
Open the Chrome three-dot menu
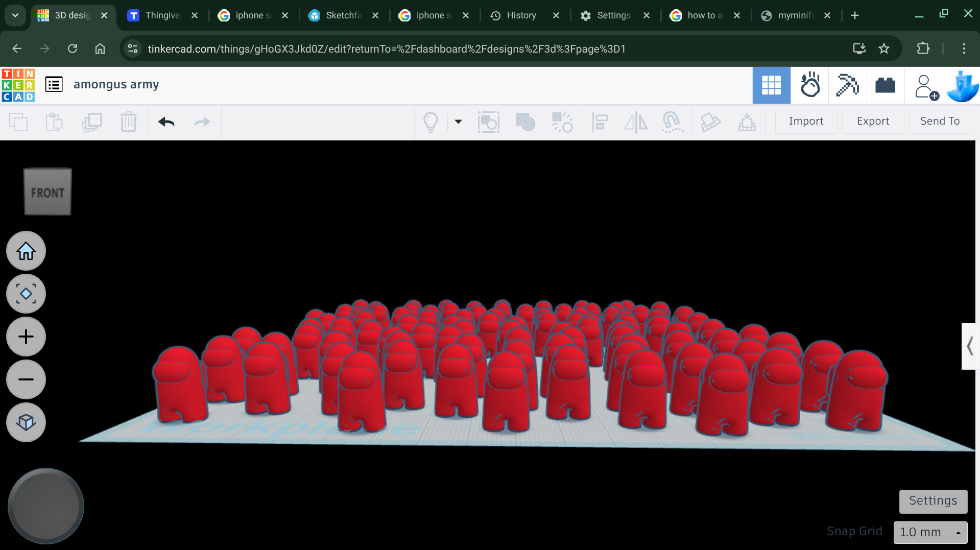(x=964, y=49)
